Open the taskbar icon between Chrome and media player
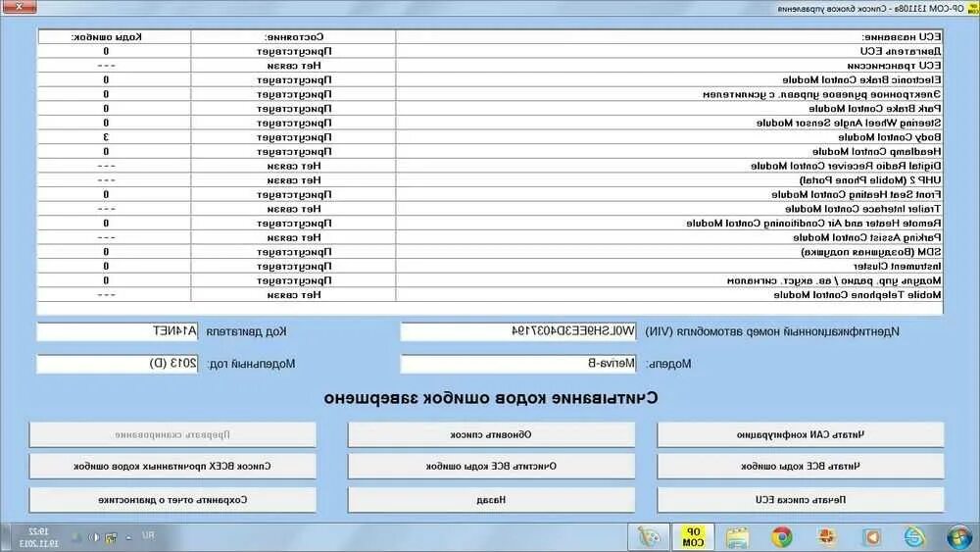Viewport: 980px width, 552px height. tap(826, 537)
